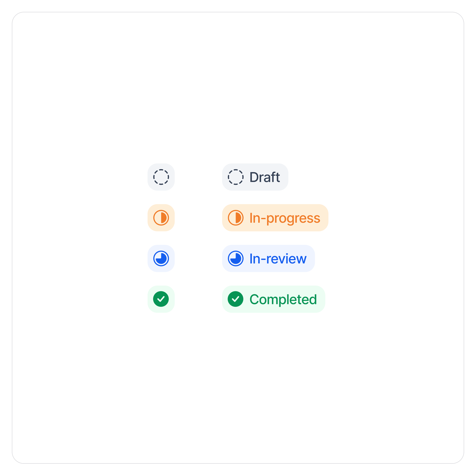Viewport: 476px width, 476px height.
Task: Click the icon-only dashed-circle draft badge
Action: coord(161,177)
